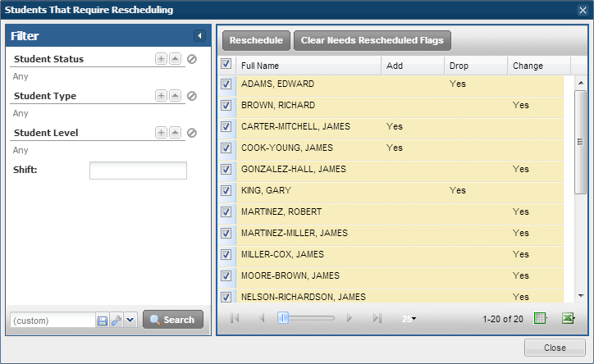Click the Search button

(173, 320)
